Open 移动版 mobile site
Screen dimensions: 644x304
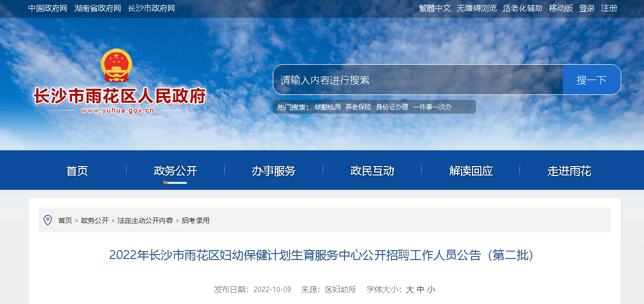[560, 8]
